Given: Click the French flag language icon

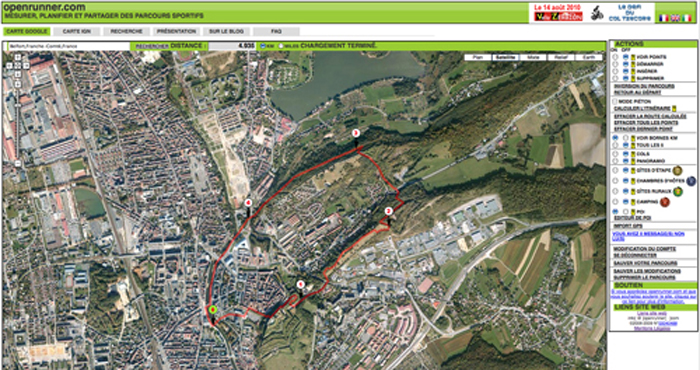Looking at the screenshot, I should coord(664,18).
